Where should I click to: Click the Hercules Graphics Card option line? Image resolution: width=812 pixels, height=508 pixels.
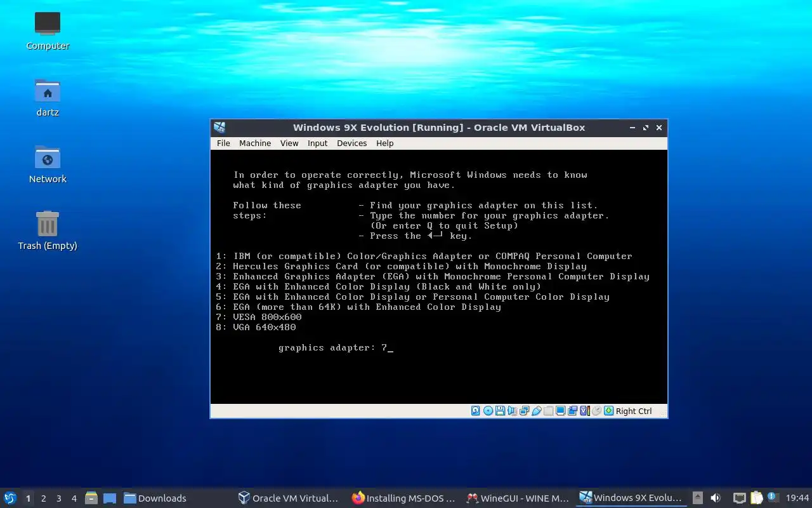401,266
